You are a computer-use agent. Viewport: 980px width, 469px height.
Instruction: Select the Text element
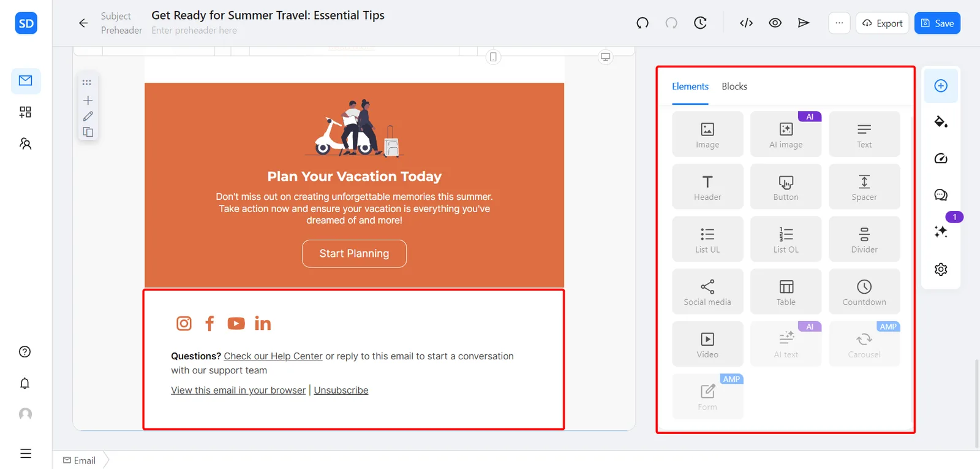[x=864, y=134]
